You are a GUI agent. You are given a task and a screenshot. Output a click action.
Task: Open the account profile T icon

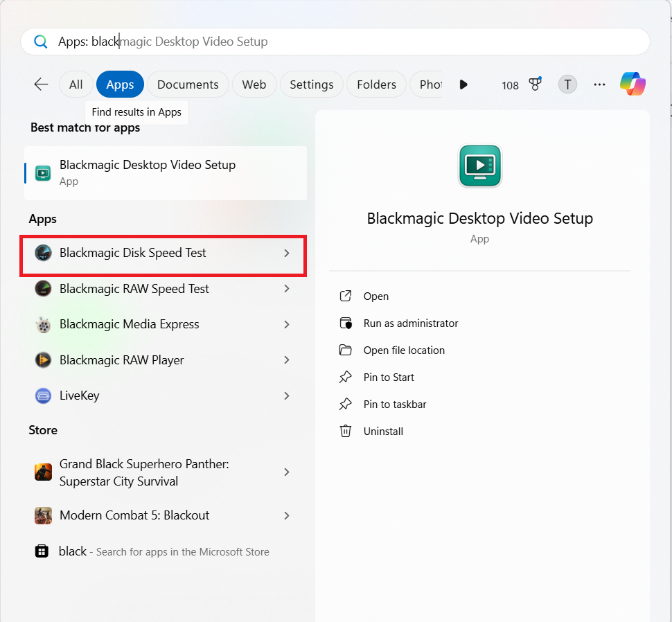(x=567, y=84)
